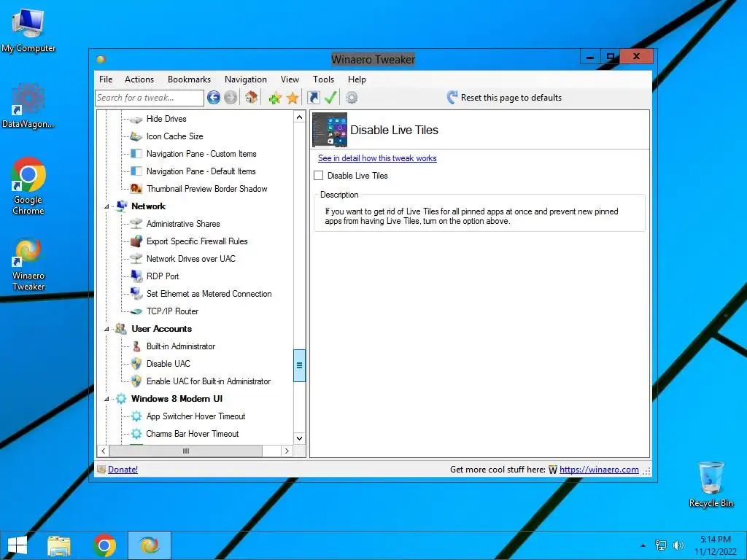
Task: Collapse the User Accounts tree category
Action: (107, 329)
